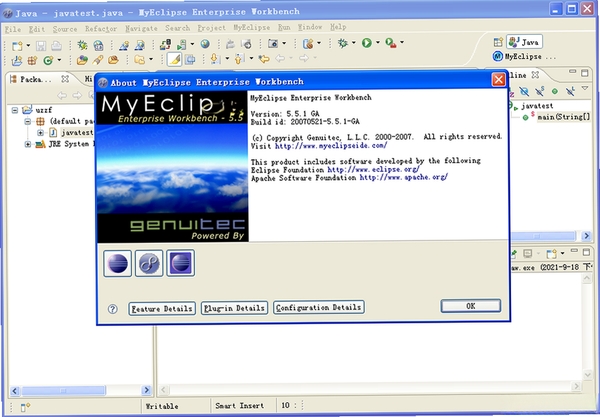The width and height of the screenshot is (600, 417).
Task: Open the Window menu
Action: 310,27
